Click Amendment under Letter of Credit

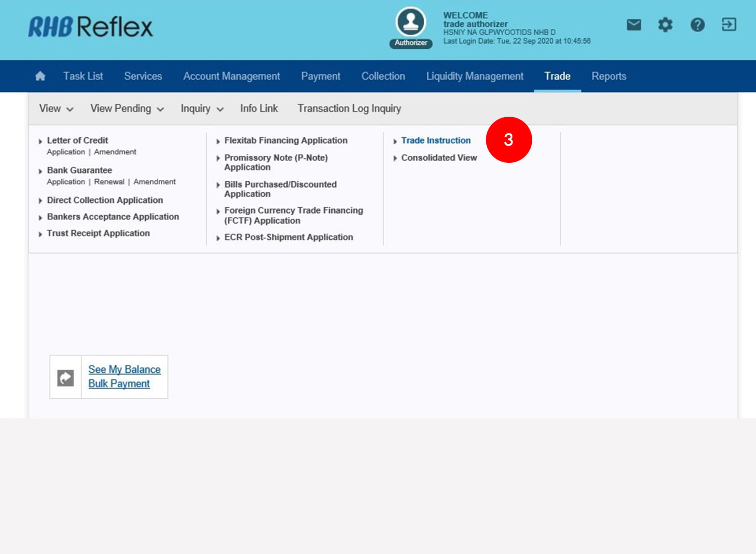pyautogui.click(x=115, y=152)
